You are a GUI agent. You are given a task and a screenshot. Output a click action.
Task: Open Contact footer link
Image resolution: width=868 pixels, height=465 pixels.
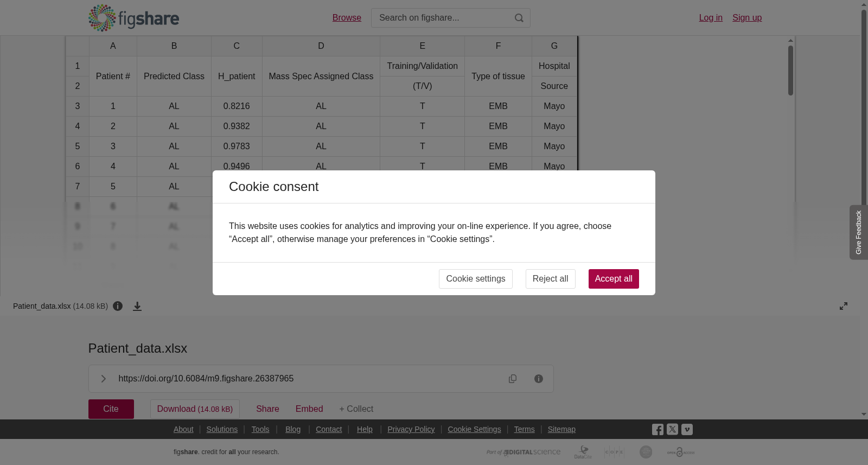(x=329, y=429)
